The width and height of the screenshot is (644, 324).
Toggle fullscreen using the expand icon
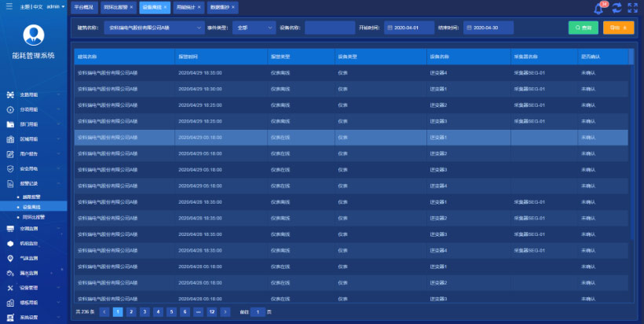coord(633,8)
